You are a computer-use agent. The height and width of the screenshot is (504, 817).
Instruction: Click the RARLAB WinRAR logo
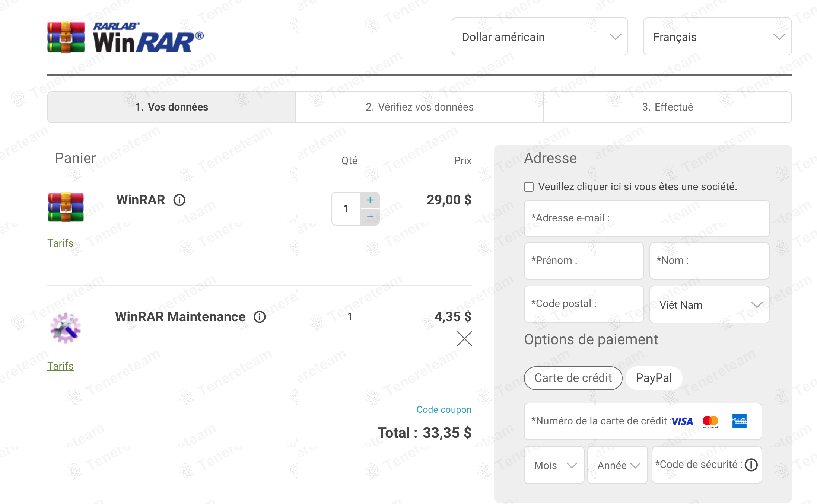tap(125, 37)
